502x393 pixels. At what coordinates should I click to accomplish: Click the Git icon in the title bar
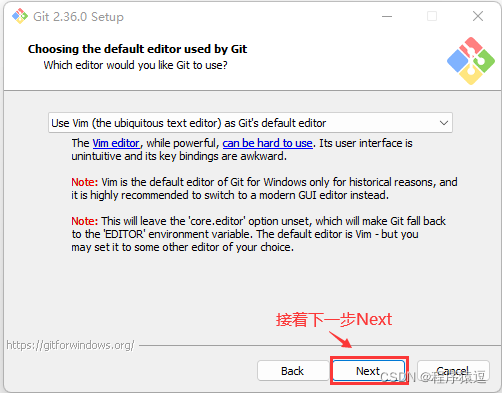20,16
